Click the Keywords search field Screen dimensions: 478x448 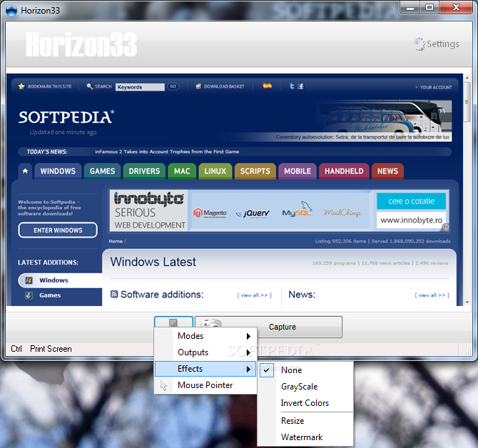(x=140, y=87)
